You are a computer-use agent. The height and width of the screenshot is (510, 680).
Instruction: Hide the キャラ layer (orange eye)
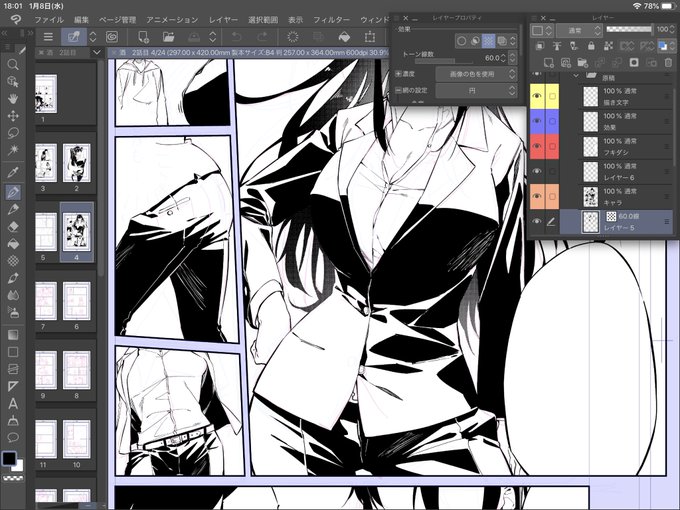coord(537,196)
